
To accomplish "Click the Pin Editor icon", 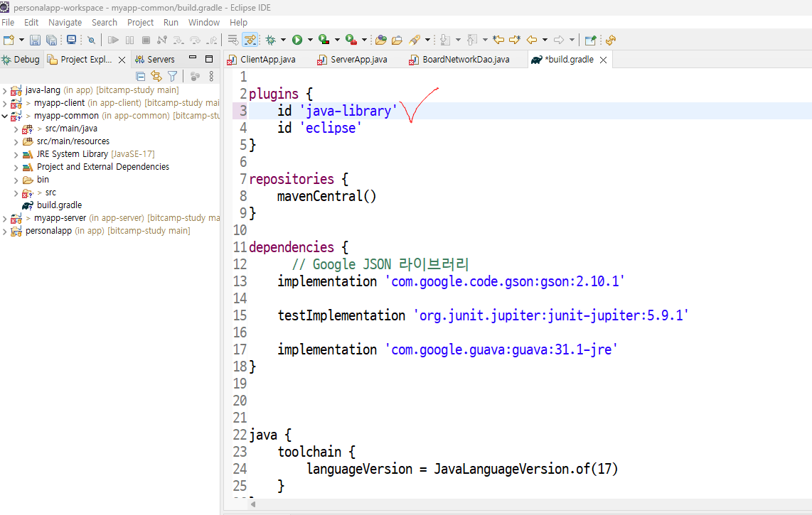I will (x=590, y=40).
